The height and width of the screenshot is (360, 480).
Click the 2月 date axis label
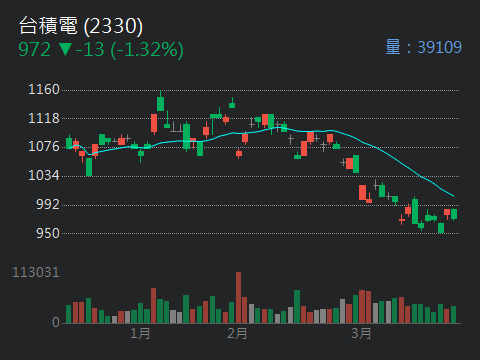[x=237, y=333]
